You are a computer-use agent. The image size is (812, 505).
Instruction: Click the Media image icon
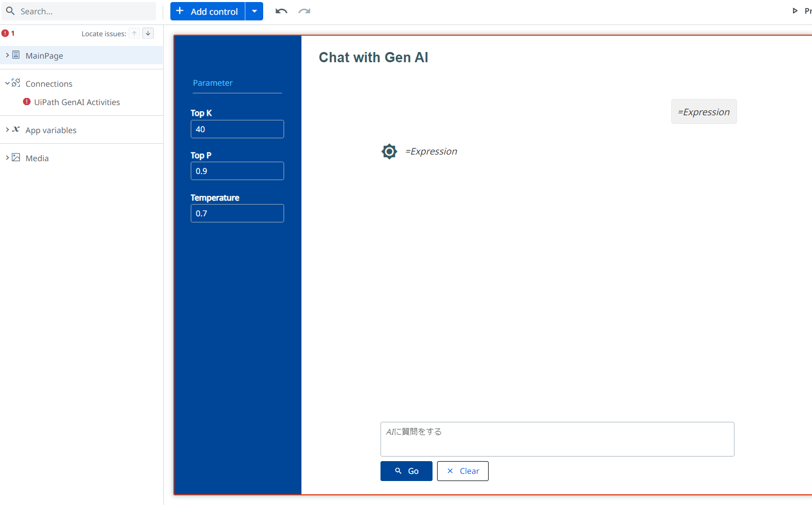point(16,158)
